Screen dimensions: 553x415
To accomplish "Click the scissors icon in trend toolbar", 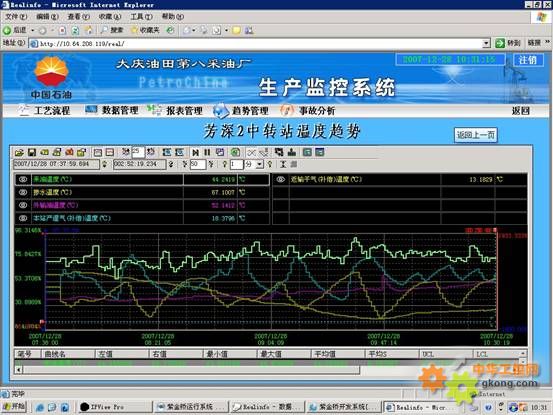I will pyautogui.click(x=251, y=152).
